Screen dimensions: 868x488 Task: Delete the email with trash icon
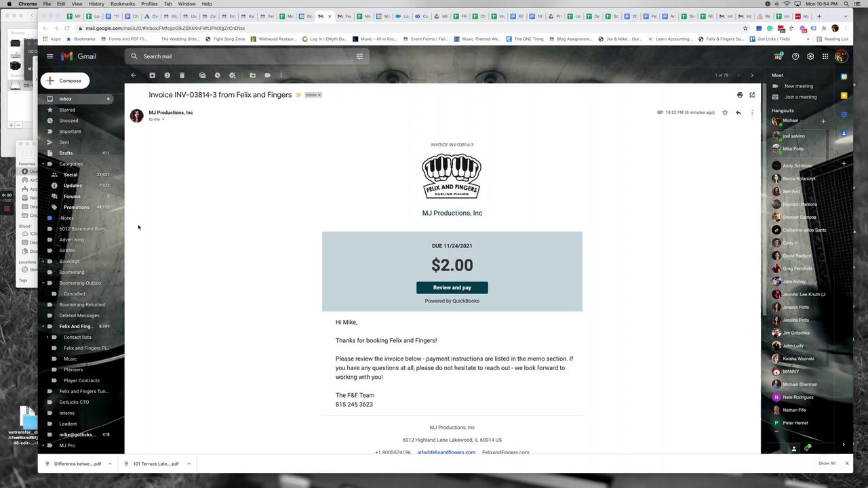(x=182, y=75)
